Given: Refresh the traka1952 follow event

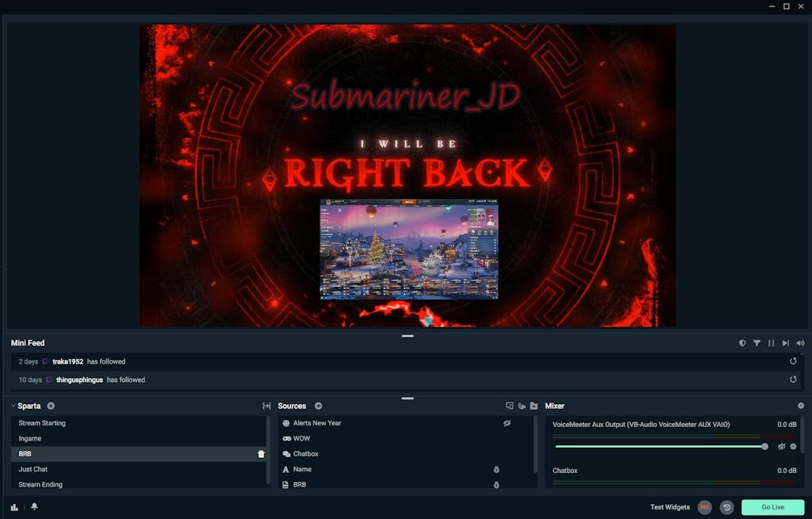Looking at the screenshot, I should (x=793, y=361).
